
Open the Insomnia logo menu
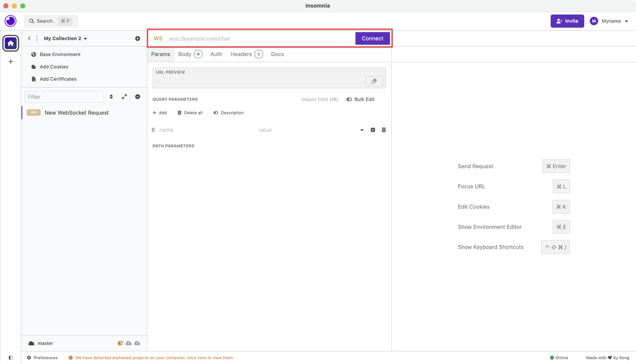[x=10, y=21]
